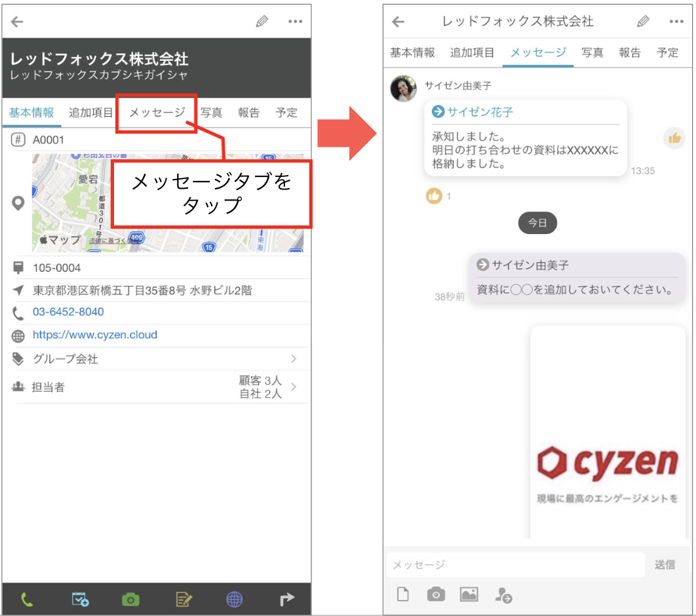The image size is (696, 616).
Task: Expand the 担当者 row chevron
Action: tap(294, 387)
